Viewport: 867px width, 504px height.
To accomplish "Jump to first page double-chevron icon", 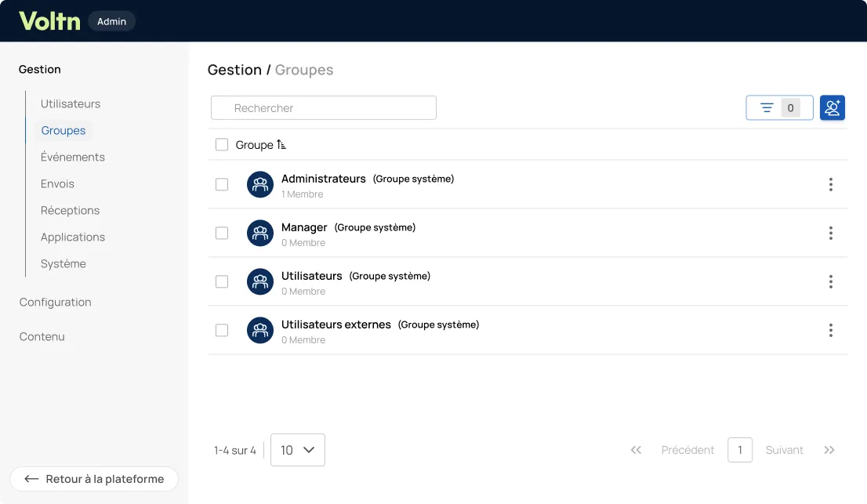I will click(636, 450).
